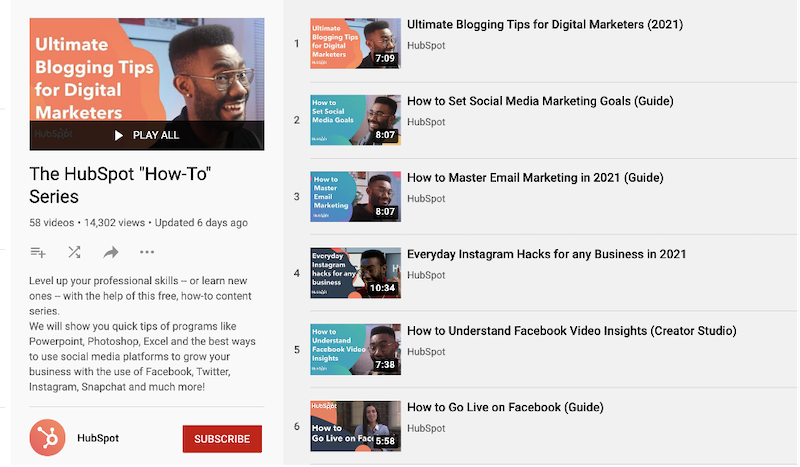Open title How to Go Live on Facebook (Guide)

[505, 407]
